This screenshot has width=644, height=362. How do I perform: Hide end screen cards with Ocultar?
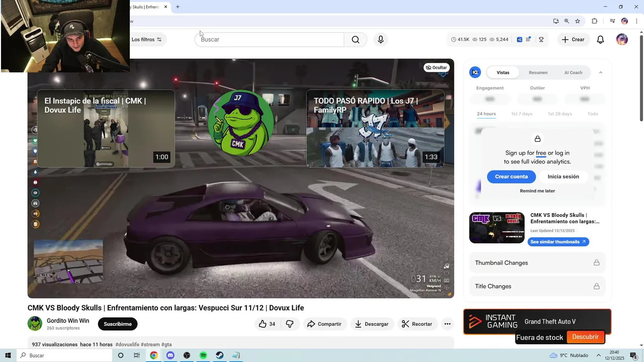pos(436,67)
